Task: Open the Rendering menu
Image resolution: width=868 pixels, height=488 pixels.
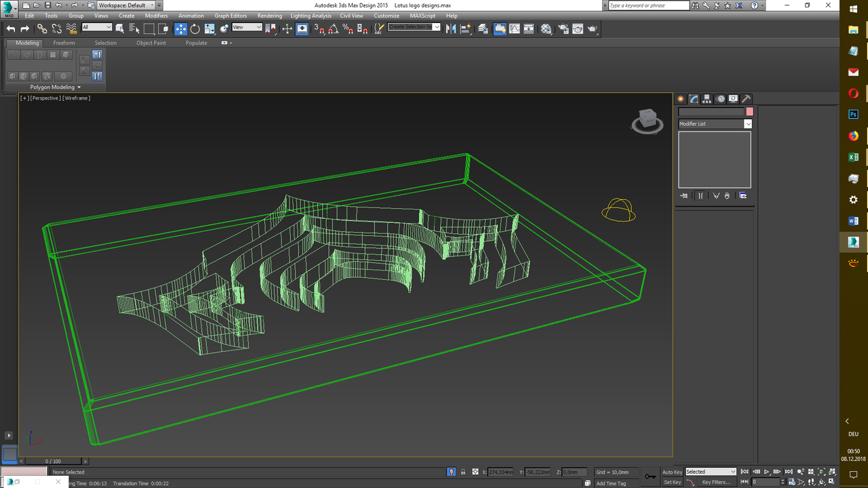Action: coord(269,16)
